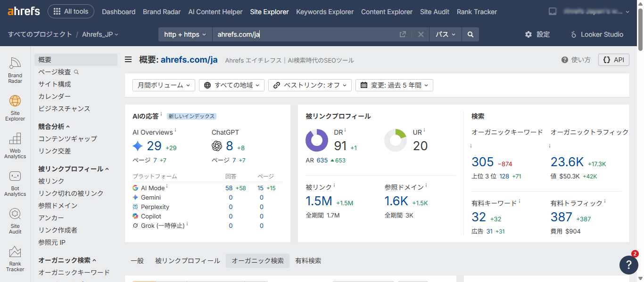Click the DR donut chart
Viewport: 644px width, 282px height.
click(317, 140)
